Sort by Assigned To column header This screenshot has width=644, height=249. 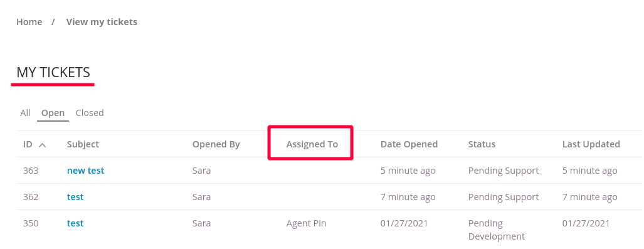click(312, 144)
